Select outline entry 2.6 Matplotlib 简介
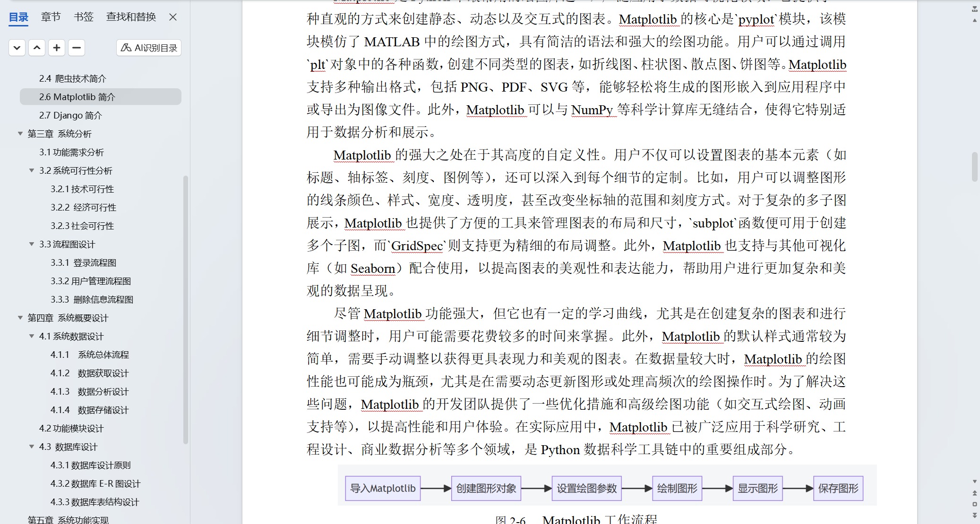This screenshot has height=524, width=980. coord(101,97)
